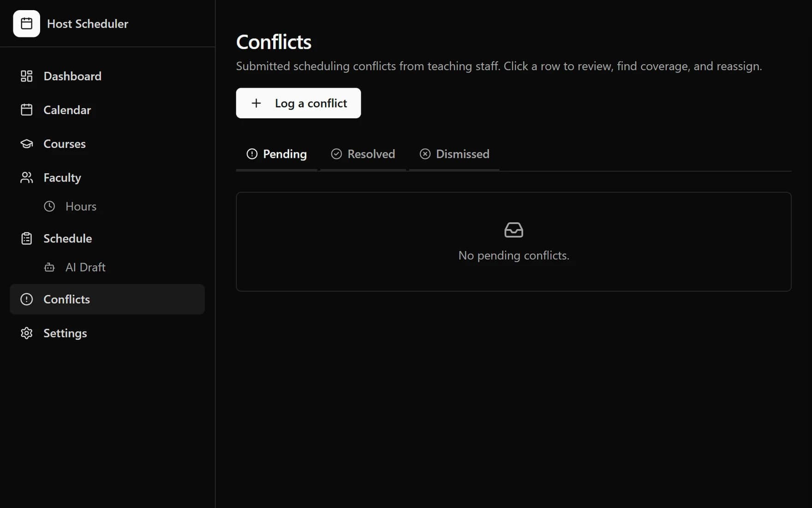This screenshot has width=812, height=508.
Task: Click the AI Draft robot icon
Action: point(49,267)
